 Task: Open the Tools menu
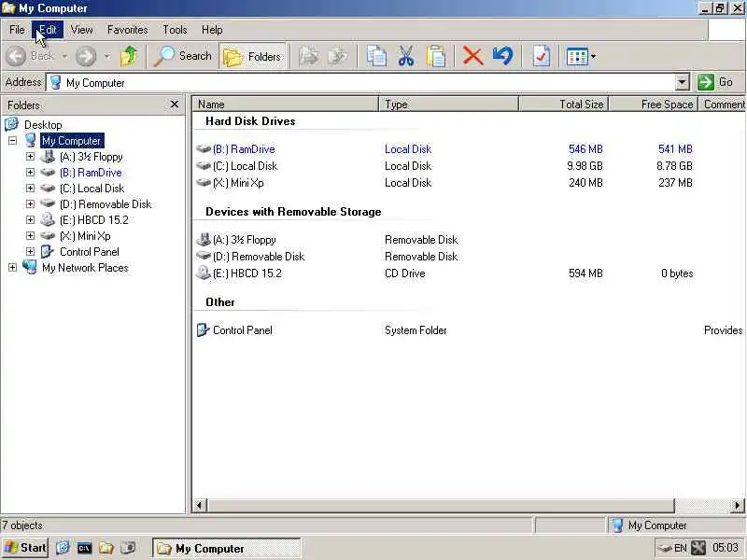[175, 30]
